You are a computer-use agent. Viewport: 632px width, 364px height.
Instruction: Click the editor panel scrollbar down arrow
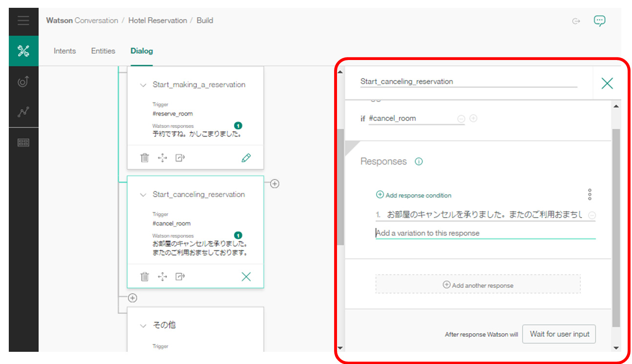(616, 348)
